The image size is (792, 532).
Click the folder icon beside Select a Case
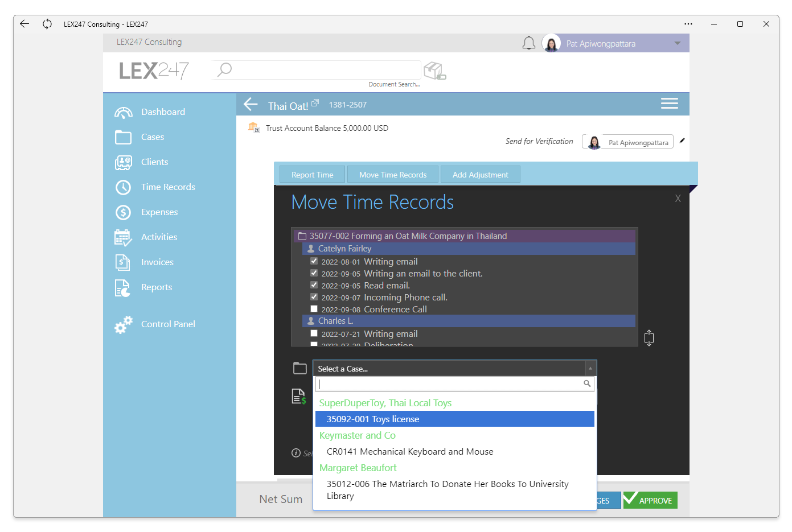click(300, 368)
